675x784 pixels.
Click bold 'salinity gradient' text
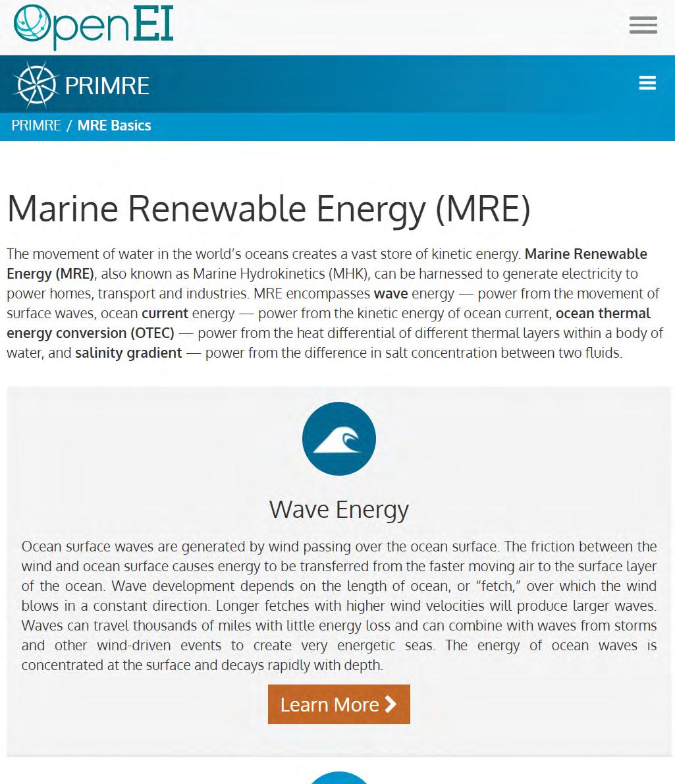[x=128, y=352]
